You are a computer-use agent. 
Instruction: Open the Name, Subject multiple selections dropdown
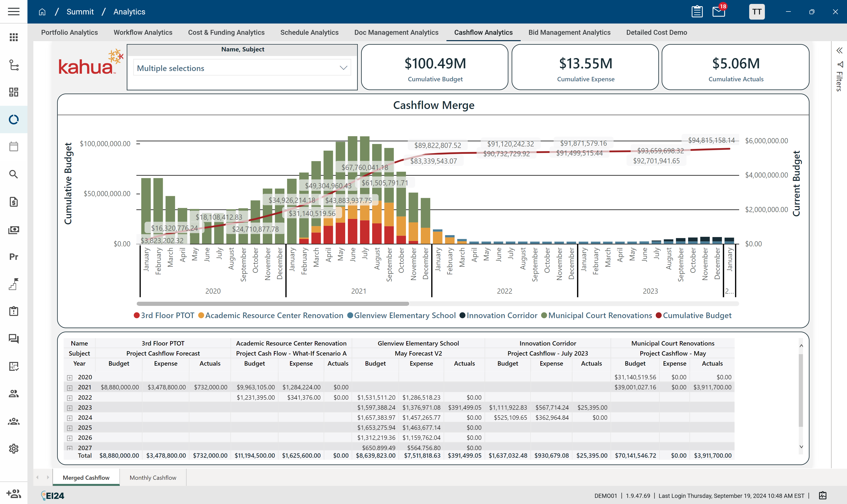coord(242,68)
